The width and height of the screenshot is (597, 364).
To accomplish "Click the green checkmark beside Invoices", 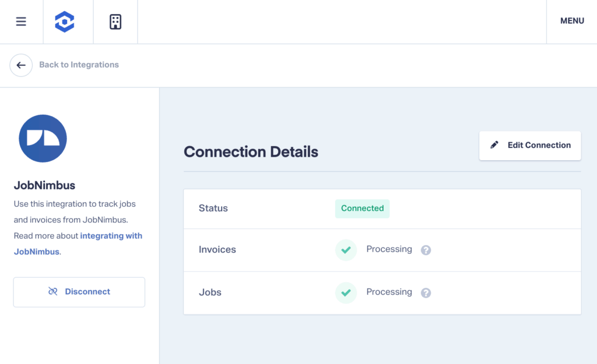I will coord(346,249).
